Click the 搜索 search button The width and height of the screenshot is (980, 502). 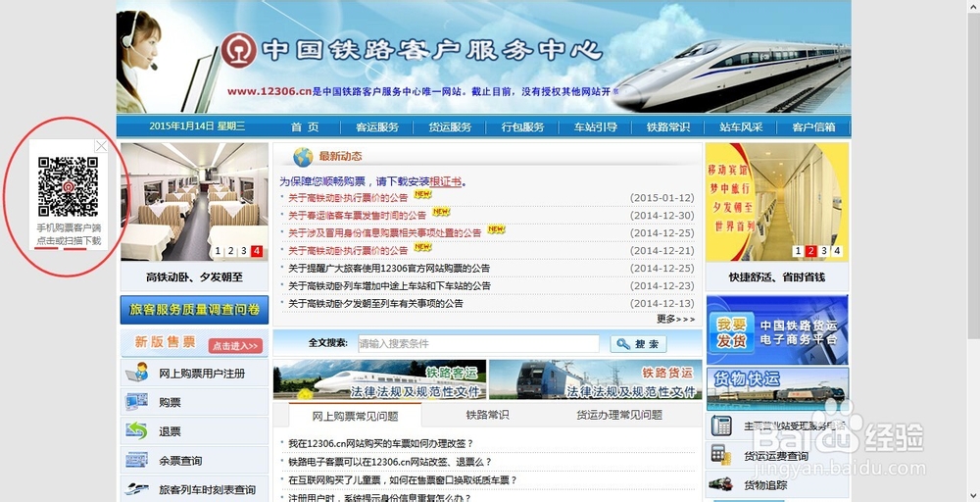pos(638,344)
